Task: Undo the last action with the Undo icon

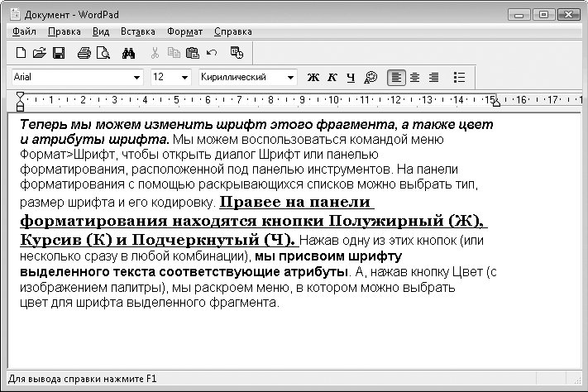Action: pyautogui.click(x=211, y=53)
